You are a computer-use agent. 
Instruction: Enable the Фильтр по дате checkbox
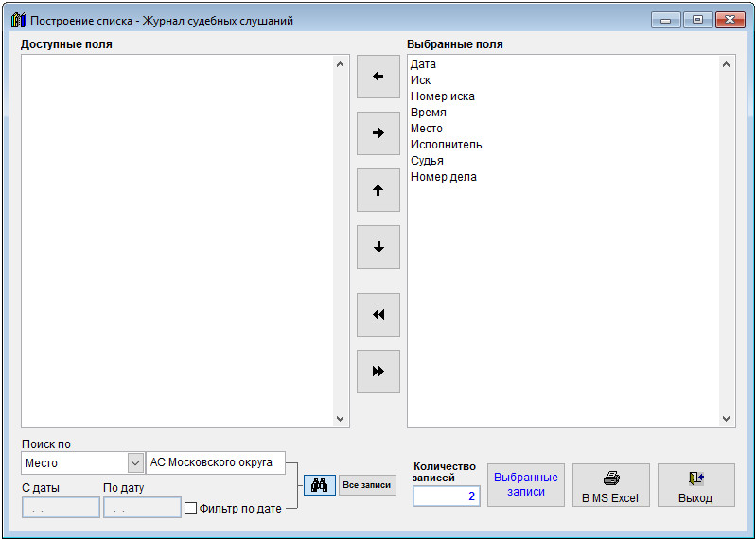[191, 508]
